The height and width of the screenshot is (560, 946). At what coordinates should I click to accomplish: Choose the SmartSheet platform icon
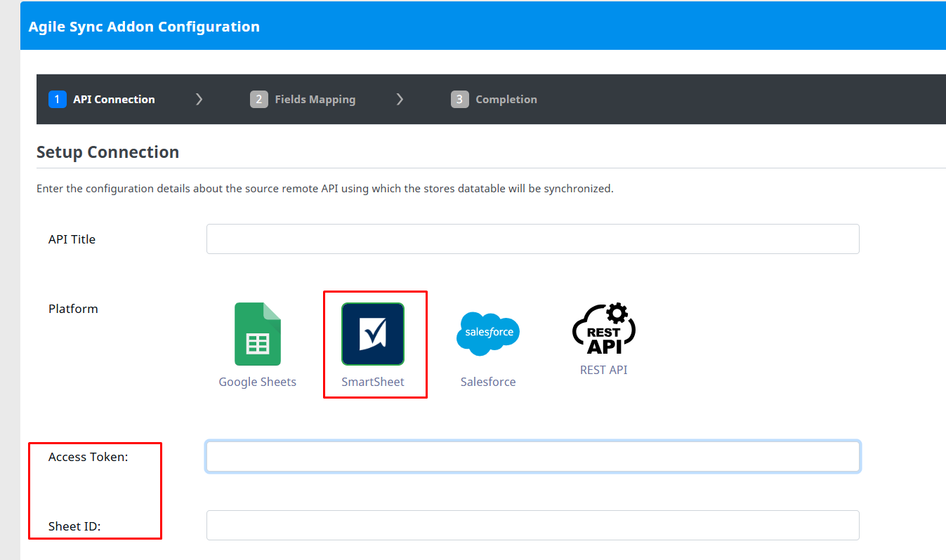pos(373,334)
